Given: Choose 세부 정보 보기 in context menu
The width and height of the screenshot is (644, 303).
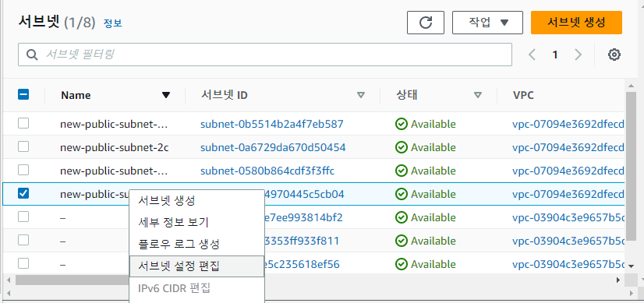Looking at the screenshot, I should [x=196, y=223].
